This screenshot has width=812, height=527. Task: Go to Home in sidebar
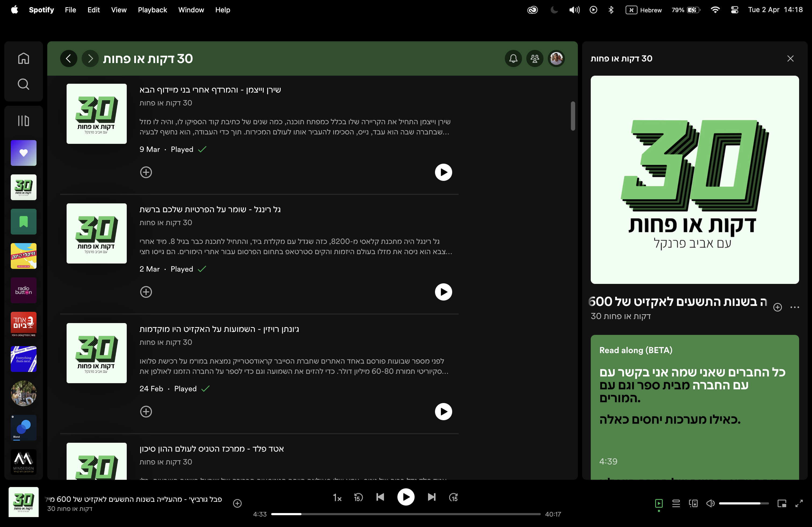click(24, 59)
